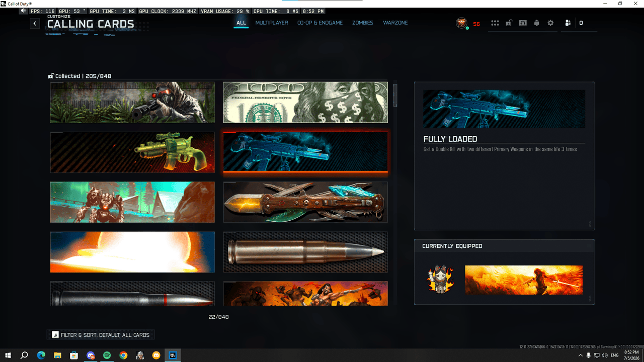
Task: Open the headset voice channel icon
Action: [523, 23]
